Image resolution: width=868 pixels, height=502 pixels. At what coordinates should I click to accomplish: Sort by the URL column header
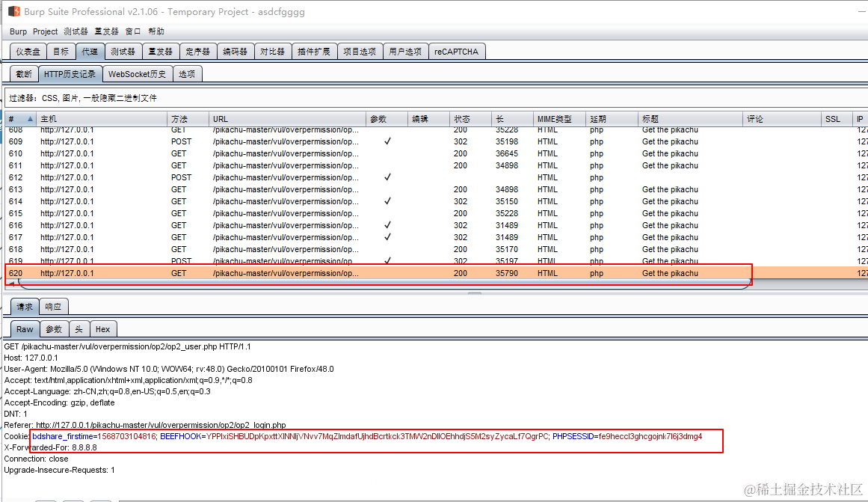(287, 119)
